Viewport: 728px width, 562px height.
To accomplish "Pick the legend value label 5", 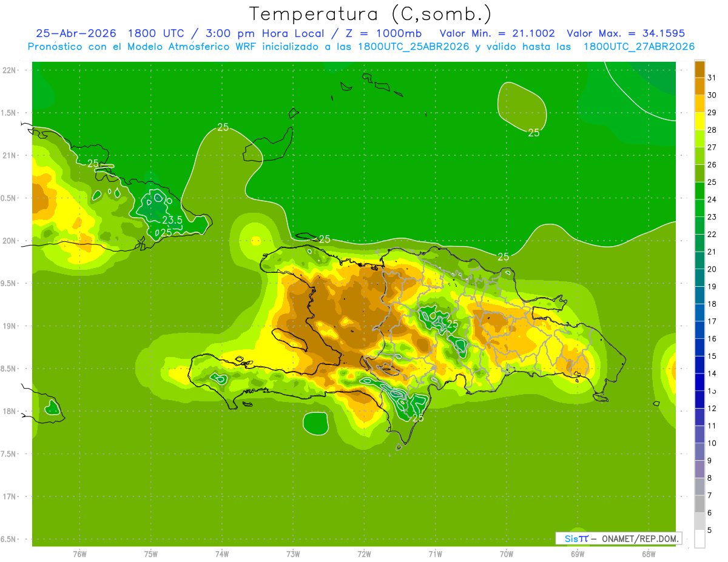I will click(x=709, y=530).
